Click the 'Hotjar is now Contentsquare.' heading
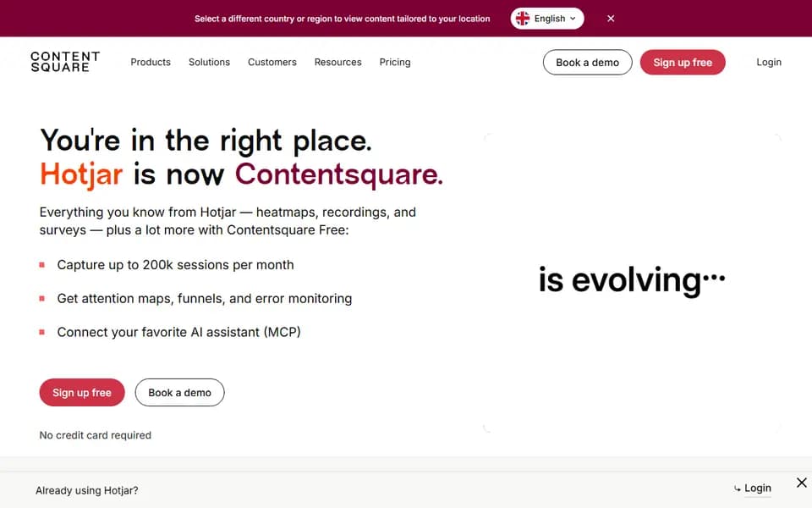The width and height of the screenshot is (812, 508). 241,174
